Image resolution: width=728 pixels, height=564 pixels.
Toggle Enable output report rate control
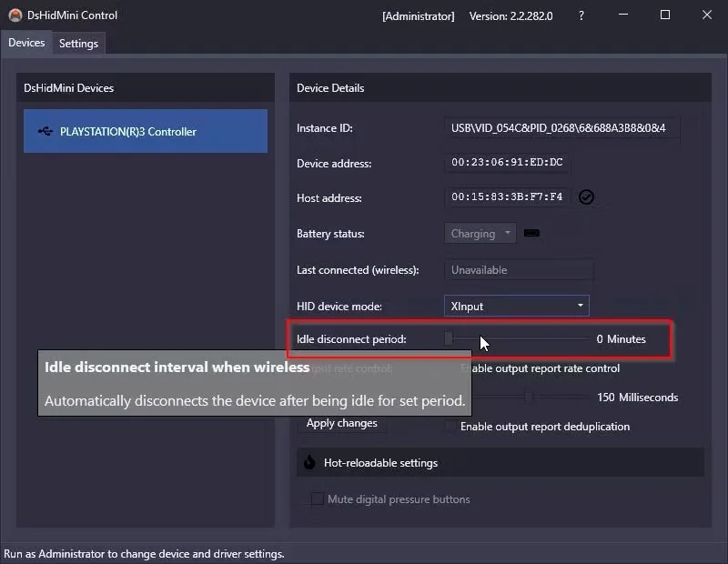pyautogui.click(x=540, y=368)
